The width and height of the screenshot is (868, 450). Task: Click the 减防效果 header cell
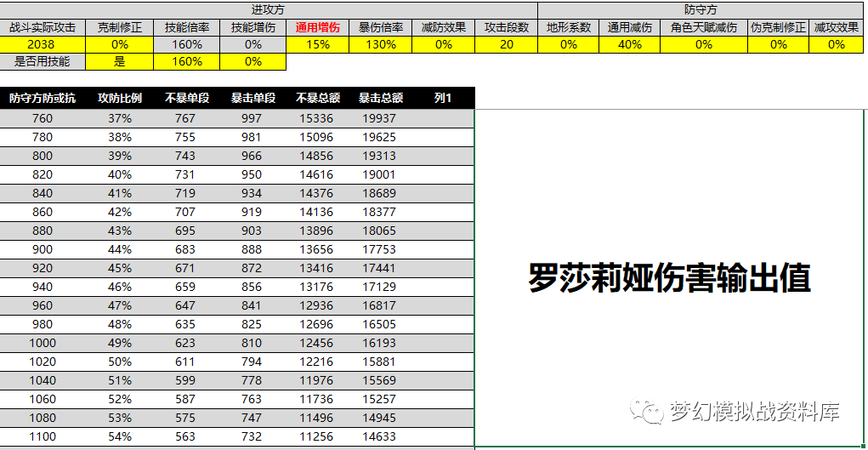[444, 28]
